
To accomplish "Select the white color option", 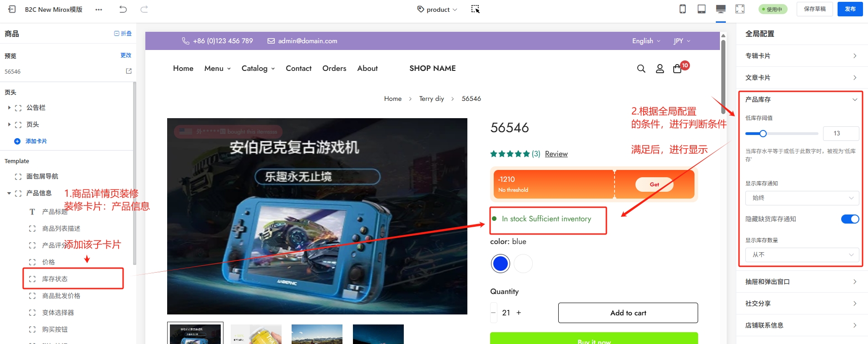I will click(x=523, y=264).
